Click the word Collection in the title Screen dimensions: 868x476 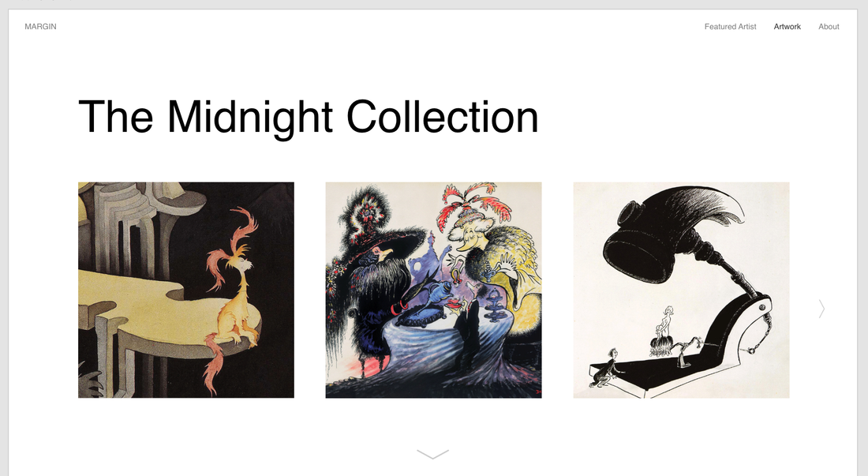point(443,117)
